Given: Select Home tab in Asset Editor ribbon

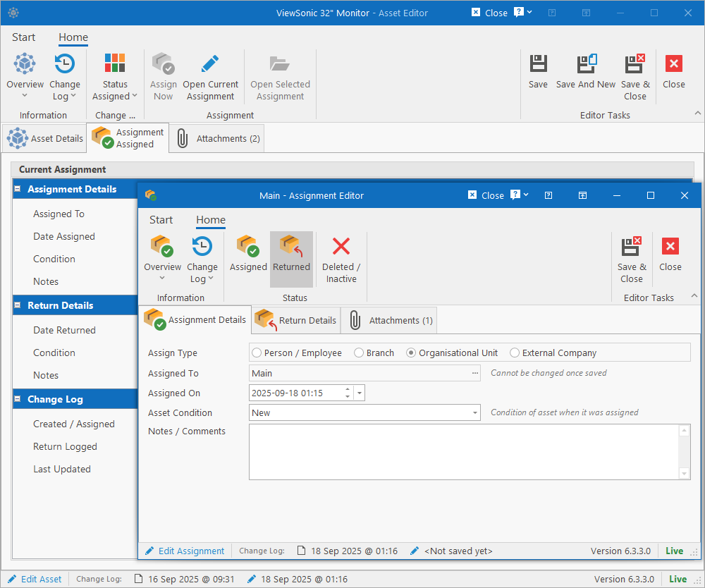Looking at the screenshot, I should (x=73, y=37).
